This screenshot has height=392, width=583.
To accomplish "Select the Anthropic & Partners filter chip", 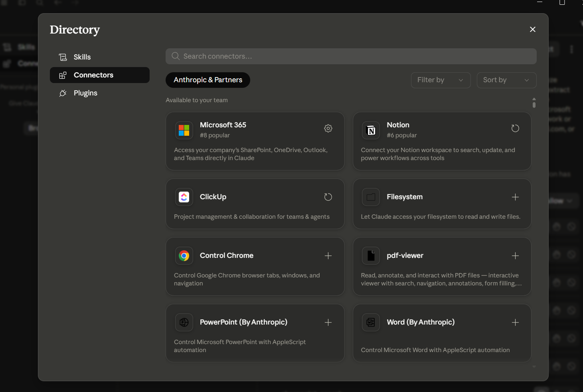I will 208,80.
